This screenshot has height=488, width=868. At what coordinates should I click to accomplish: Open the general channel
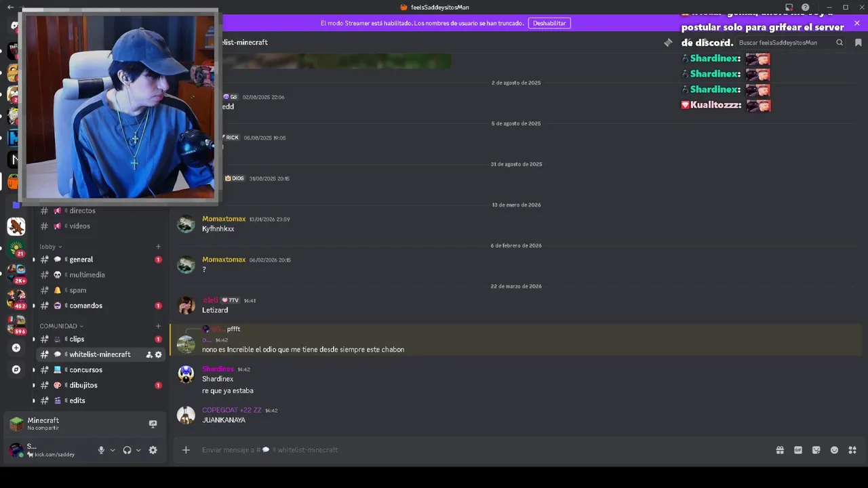click(x=100, y=260)
